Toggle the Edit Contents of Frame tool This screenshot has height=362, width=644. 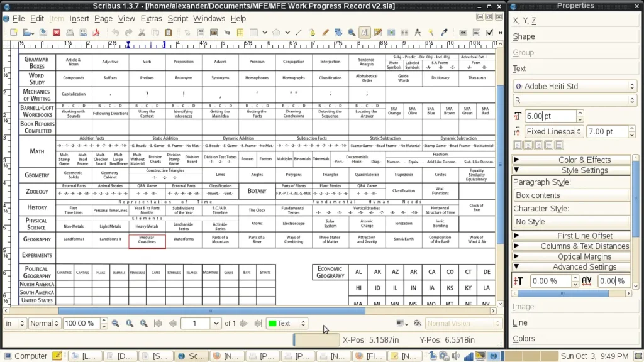365,33
